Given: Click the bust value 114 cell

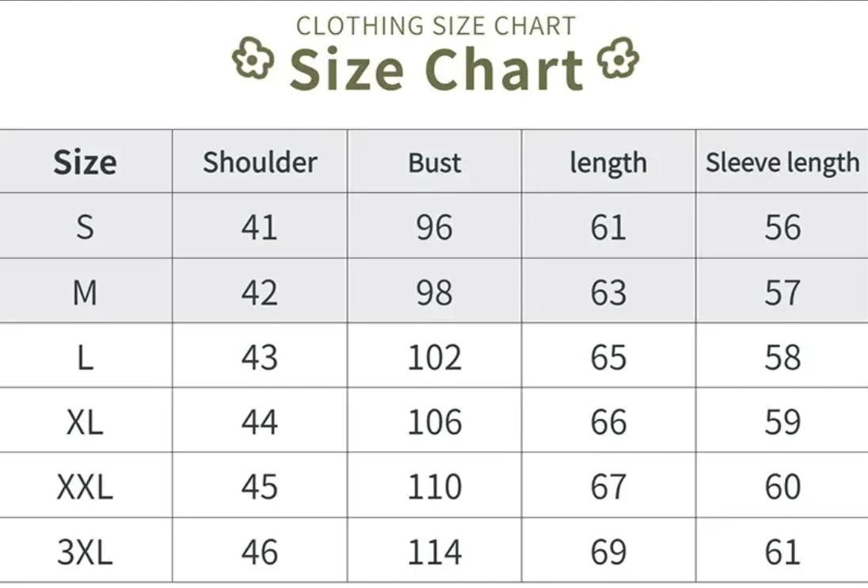Looking at the screenshot, I should (435, 552).
